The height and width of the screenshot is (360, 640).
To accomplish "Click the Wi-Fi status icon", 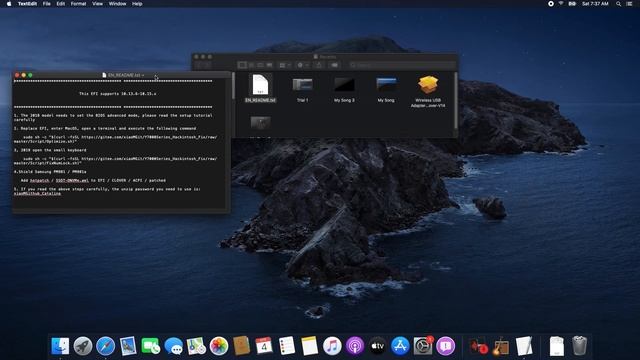I will 561,4.
